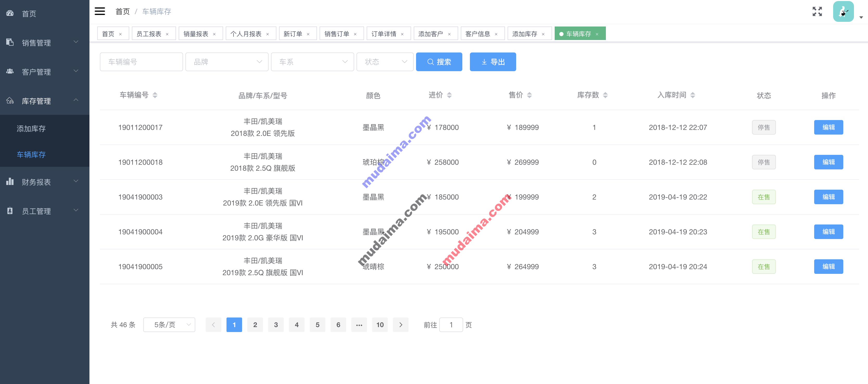
Task: Click 编辑 button for vehicle 19041900005
Action: 828,267
